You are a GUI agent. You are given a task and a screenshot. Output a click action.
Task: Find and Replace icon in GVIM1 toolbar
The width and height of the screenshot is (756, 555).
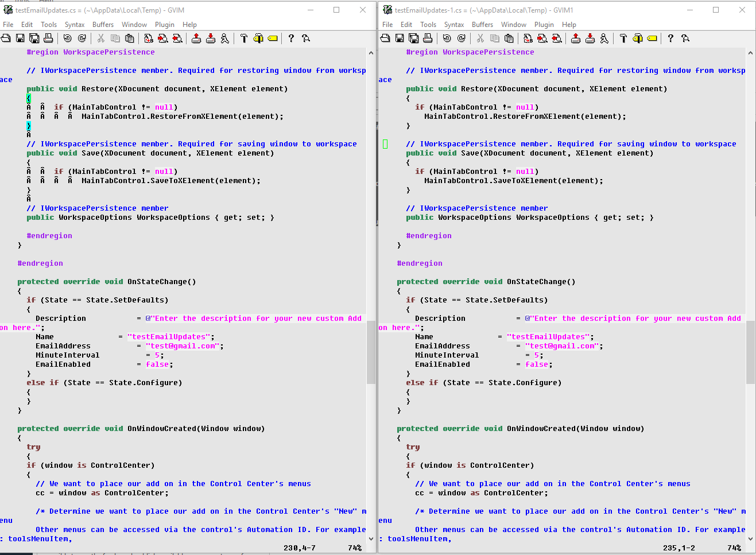(528, 38)
